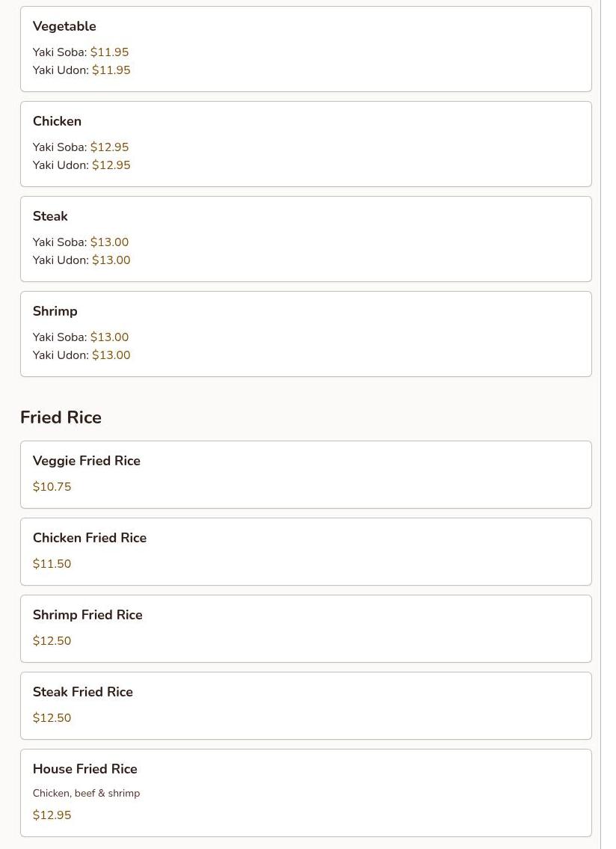Click the Fried Rice section heading

[61, 417]
